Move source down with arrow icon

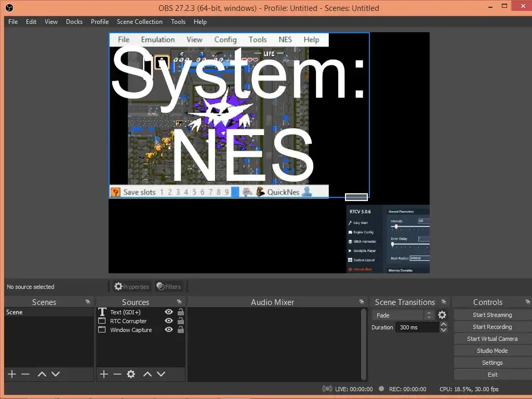[x=161, y=374]
